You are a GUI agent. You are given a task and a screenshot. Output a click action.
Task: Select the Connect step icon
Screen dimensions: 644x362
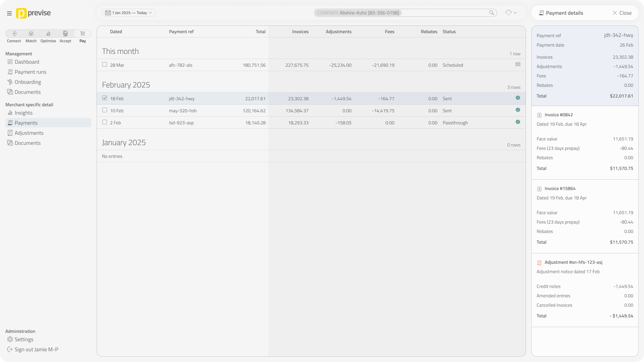[14, 34]
